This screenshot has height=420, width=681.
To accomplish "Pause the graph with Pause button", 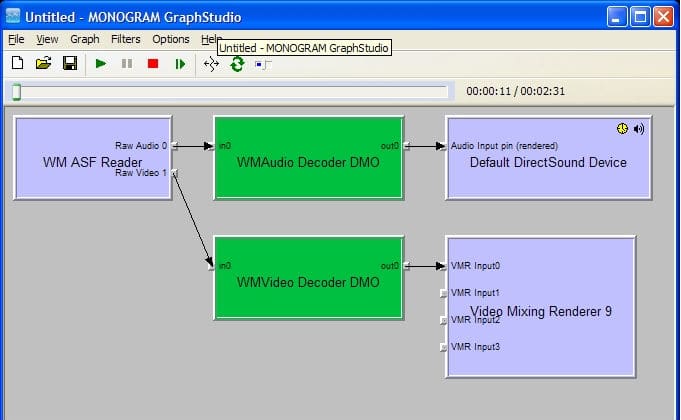I will [127, 64].
